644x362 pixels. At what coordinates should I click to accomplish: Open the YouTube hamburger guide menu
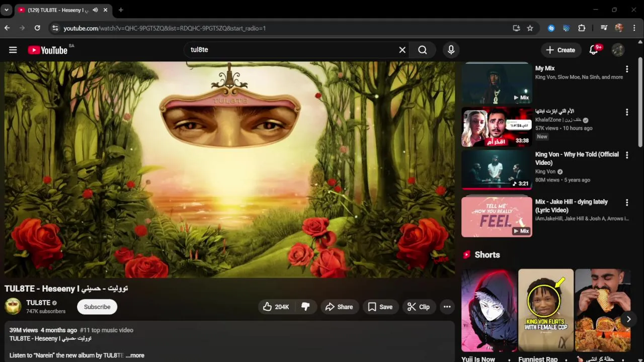(x=13, y=50)
